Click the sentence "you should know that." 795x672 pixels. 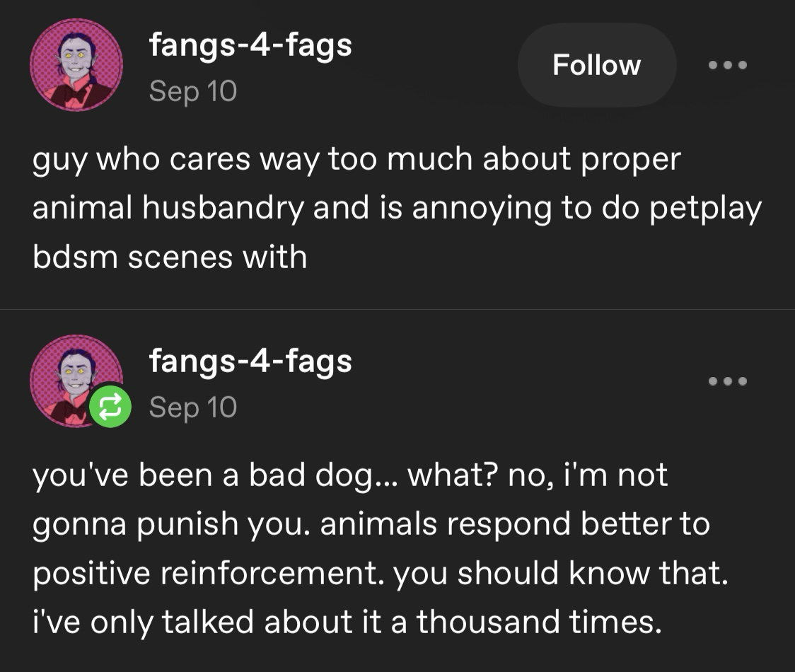[x=560, y=573]
